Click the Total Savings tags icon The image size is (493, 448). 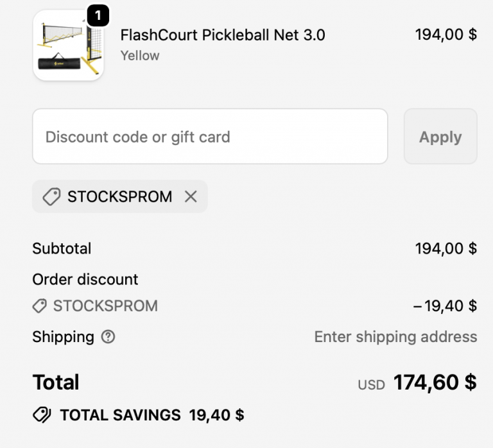[42, 415]
